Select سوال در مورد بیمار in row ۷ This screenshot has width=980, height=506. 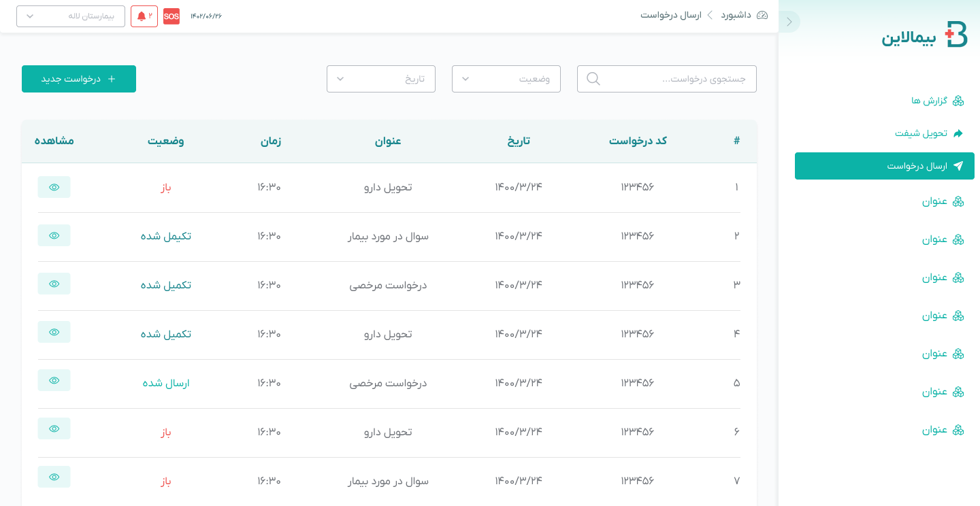[x=388, y=481]
